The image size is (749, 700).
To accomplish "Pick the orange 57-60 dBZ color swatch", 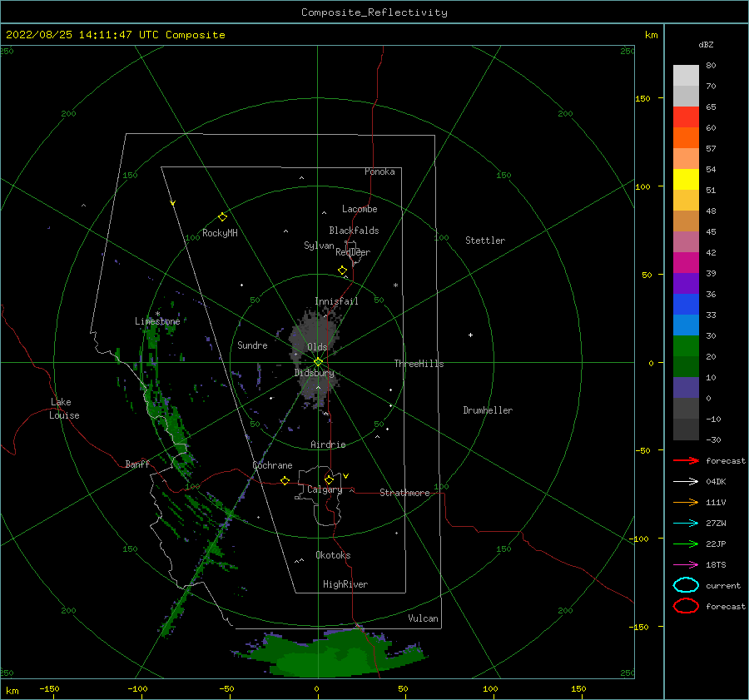I will 686,138.
